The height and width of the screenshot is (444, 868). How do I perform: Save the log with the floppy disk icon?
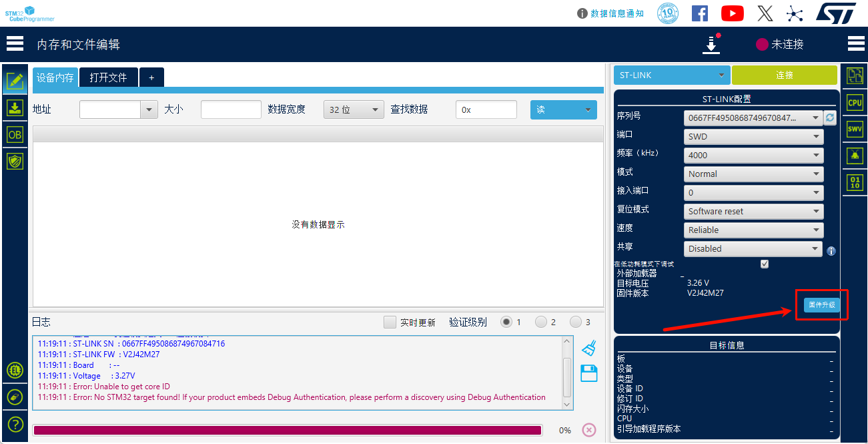[x=588, y=373]
